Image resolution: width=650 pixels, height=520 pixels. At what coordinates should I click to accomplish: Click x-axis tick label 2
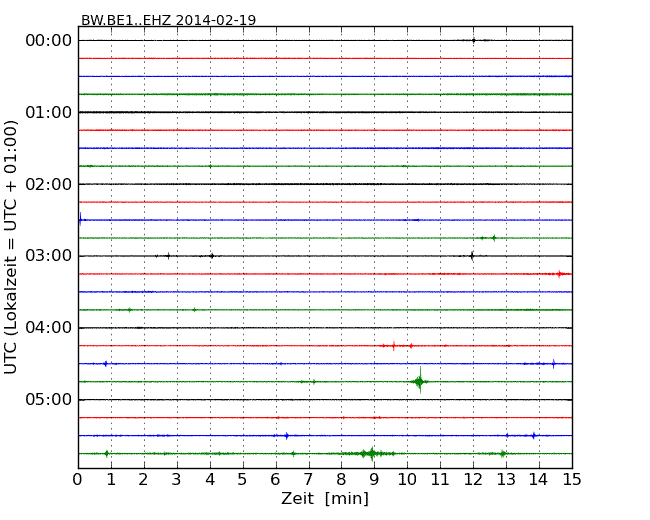[143, 480]
